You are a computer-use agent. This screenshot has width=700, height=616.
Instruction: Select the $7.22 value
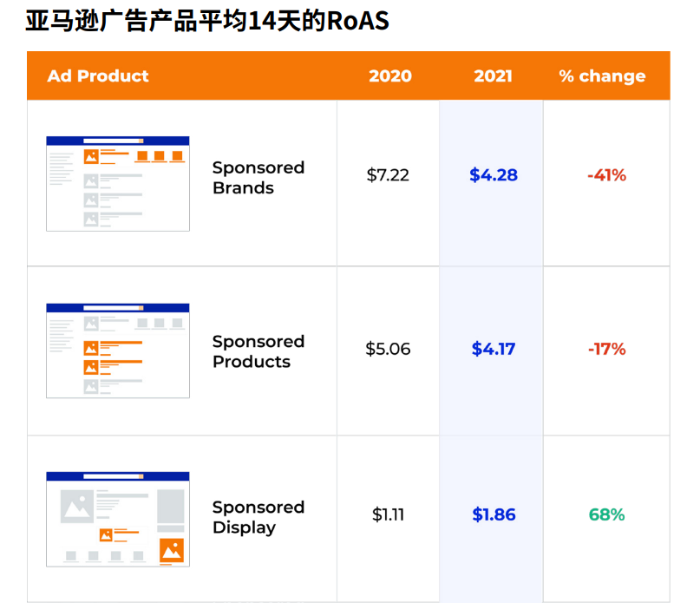(388, 175)
